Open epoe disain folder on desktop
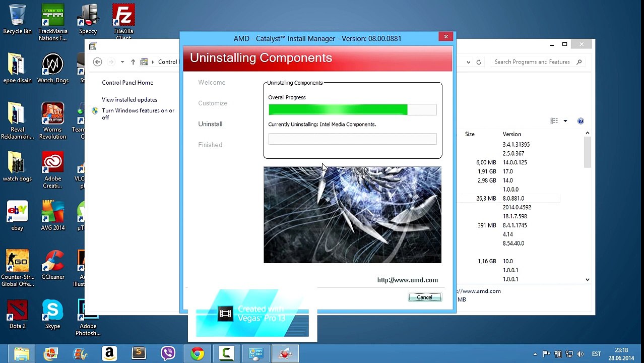 (x=17, y=69)
